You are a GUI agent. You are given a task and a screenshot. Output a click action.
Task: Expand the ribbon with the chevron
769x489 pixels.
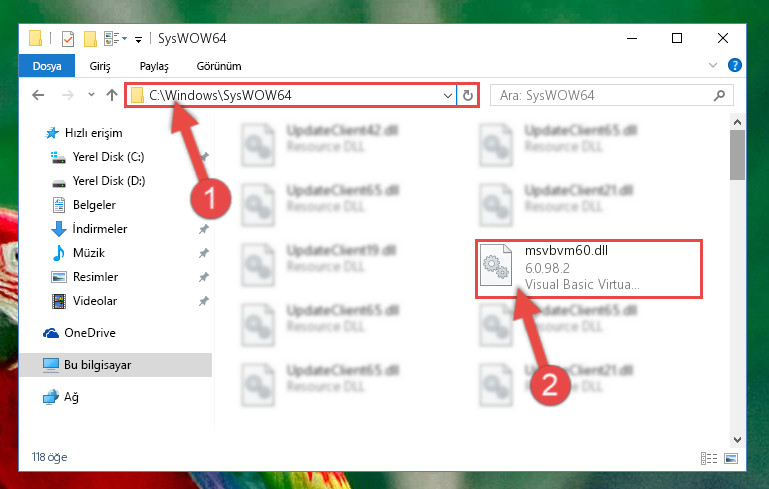tap(713, 65)
